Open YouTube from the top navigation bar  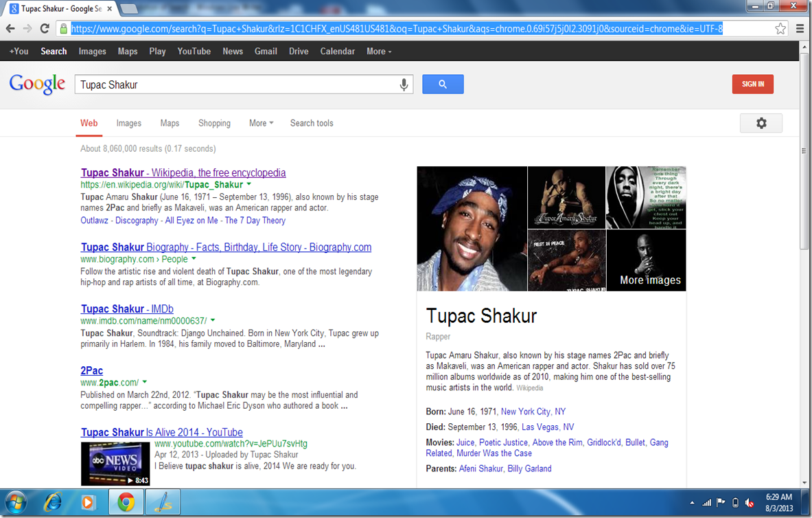point(194,52)
